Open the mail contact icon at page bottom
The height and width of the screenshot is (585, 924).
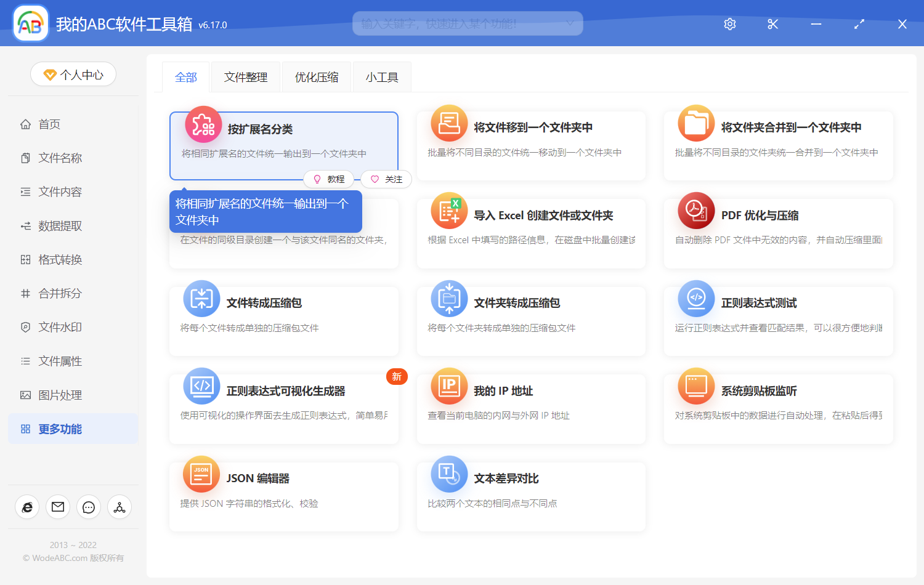(x=58, y=507)
